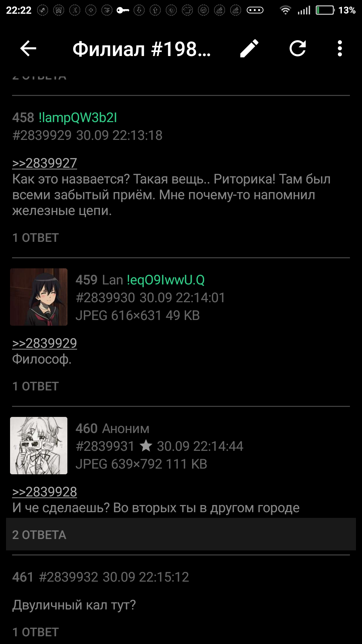Open the three-dot overflow menu
The width and height of the screenshot is (362, 644).
coord(340,49)
